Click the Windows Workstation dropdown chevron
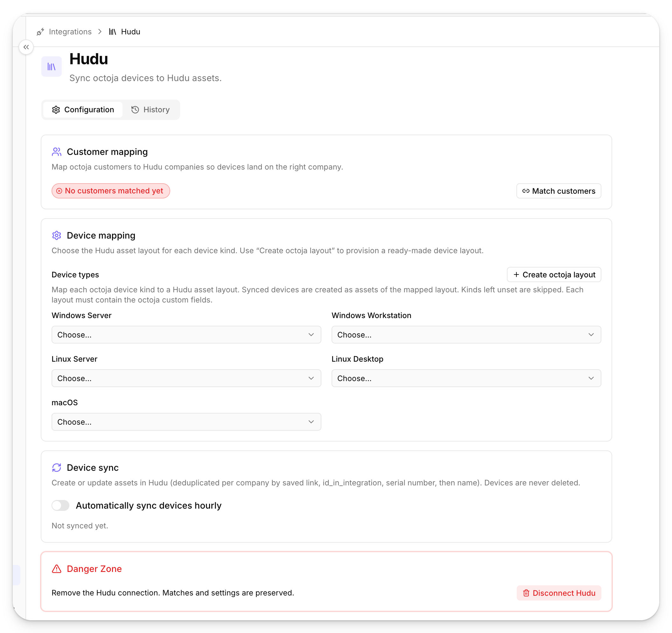The height and width of the screenshot is (633, 672). tap(591, 335)
